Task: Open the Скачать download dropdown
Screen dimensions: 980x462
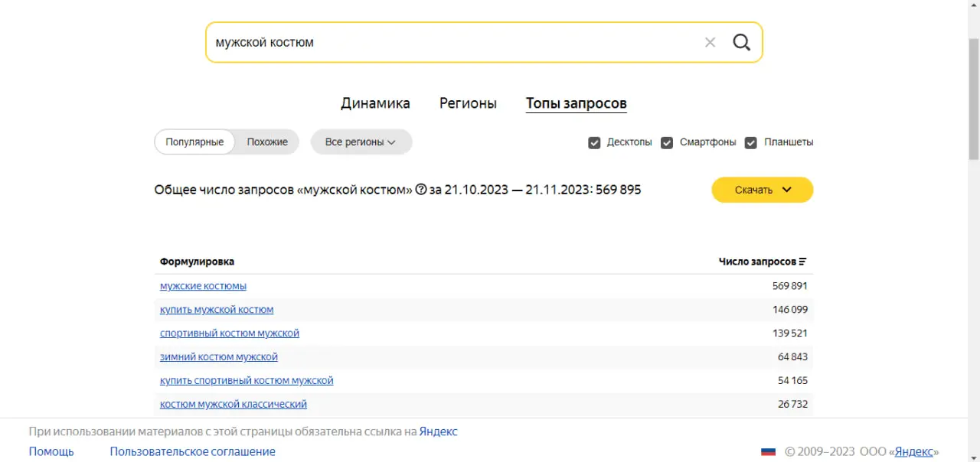Action: click(762, 190)
